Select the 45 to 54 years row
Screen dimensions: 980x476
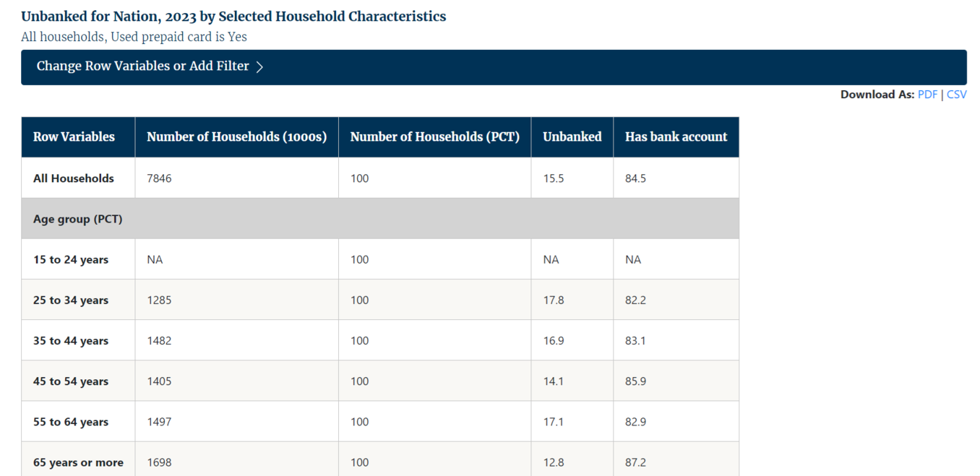coord(71,381)
